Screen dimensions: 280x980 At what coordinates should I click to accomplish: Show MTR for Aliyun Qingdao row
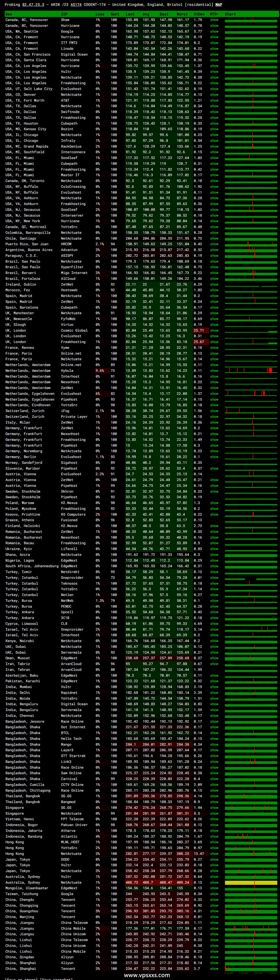point(214,957)
